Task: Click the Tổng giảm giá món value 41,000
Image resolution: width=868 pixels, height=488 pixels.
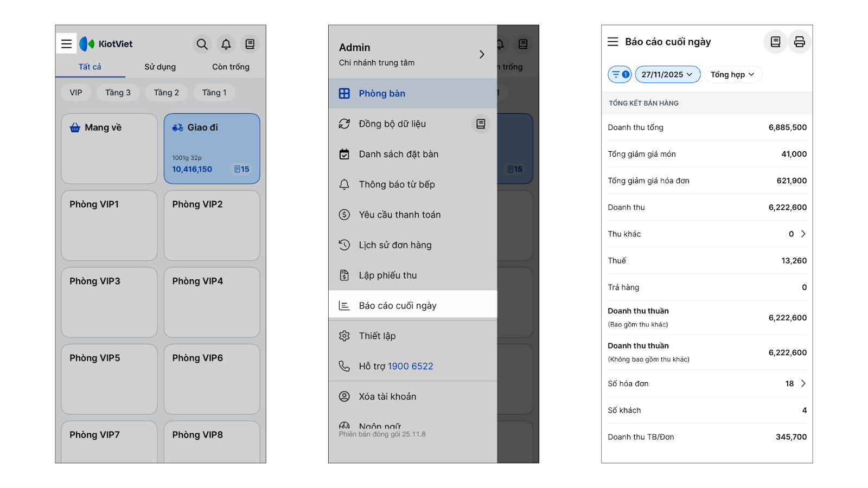Action: [794, 154]
